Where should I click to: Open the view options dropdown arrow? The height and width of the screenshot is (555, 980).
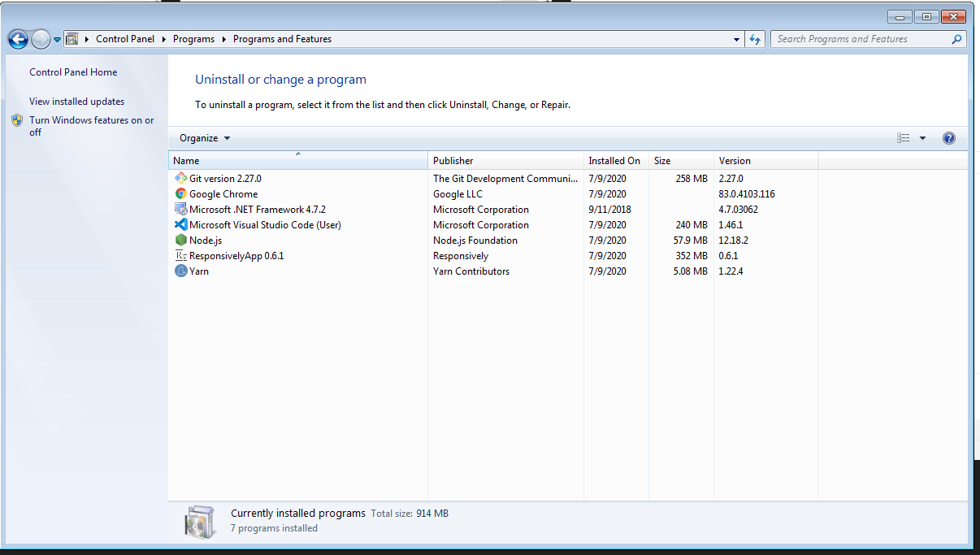[x=922, y=138]
